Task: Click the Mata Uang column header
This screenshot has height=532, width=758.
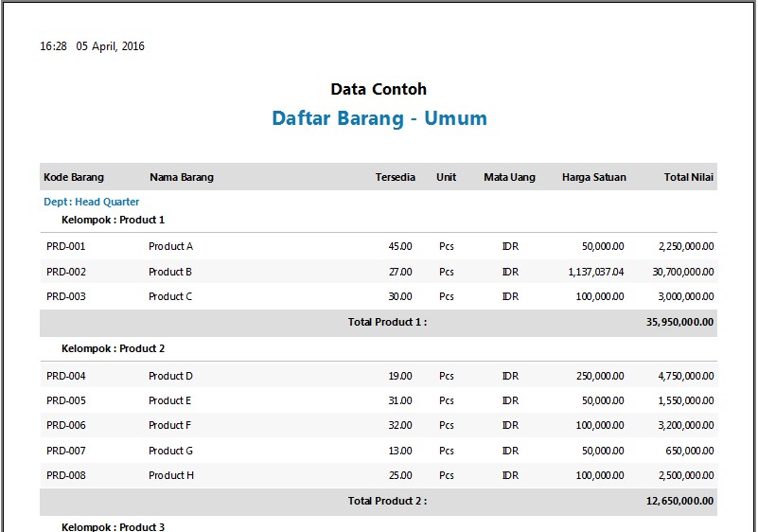Action: point(509,177)
